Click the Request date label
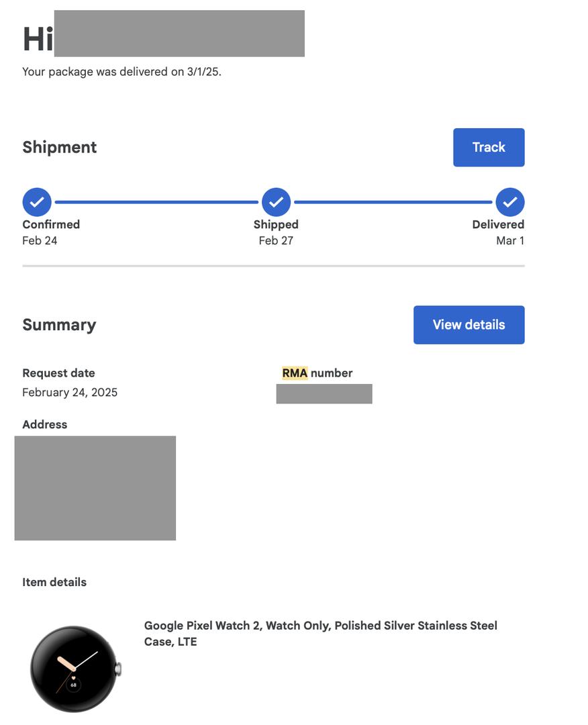The height and width of the screenshot is (725, 588). coord(58,373)
